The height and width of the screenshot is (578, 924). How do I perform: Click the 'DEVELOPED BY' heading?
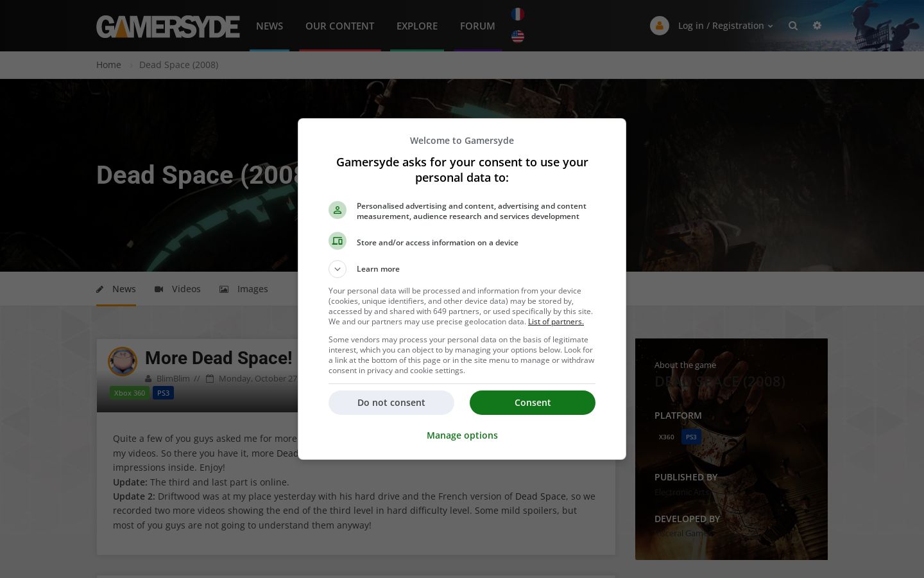coord(687,519)
